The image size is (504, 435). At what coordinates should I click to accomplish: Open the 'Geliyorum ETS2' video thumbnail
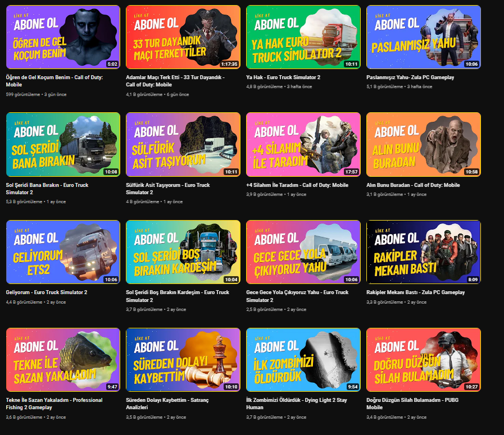click(x=63, y=252)
